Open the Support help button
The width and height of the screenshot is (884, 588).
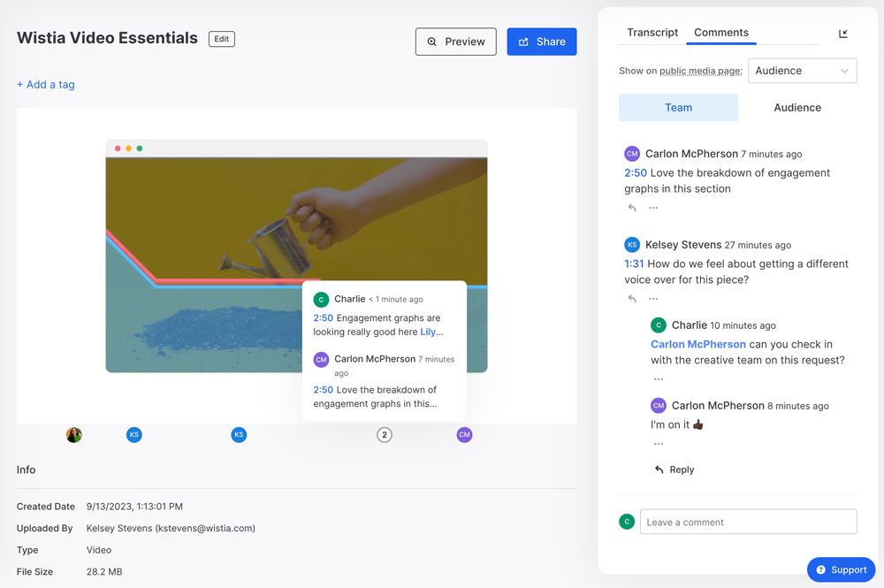(842, 570)
